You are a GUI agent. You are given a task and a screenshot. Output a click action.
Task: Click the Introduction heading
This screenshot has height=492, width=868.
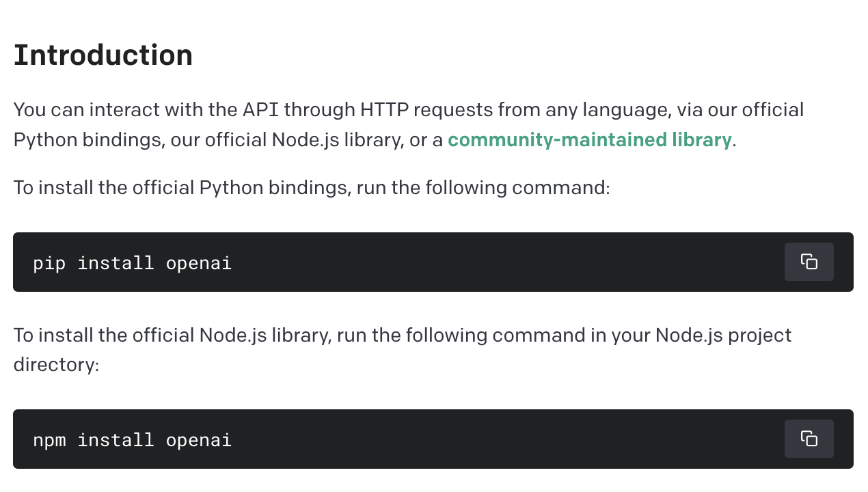pos(103,55)
